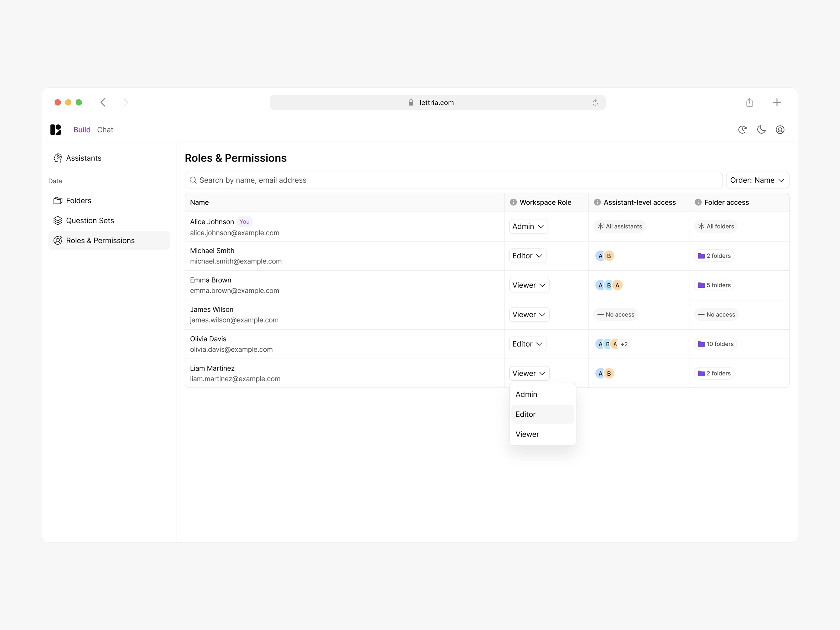Click Olivia Davis's +2 assistants badge
The width and height of the screenshot is (840, 630).
624,344
